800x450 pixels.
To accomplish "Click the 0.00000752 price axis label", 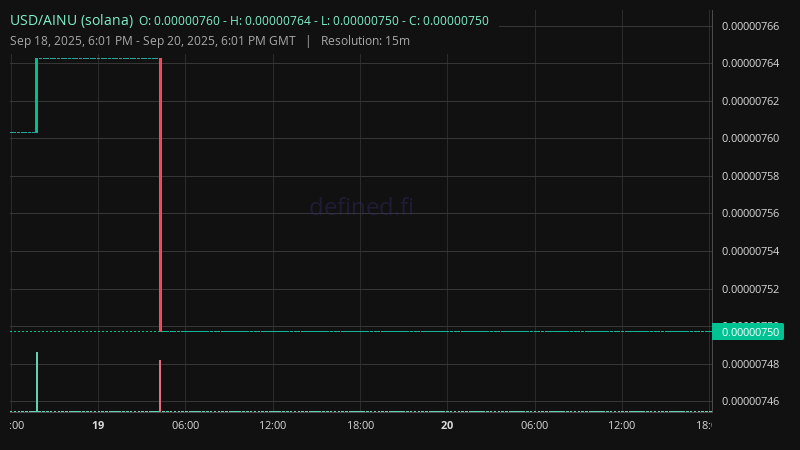I will point(751,289).
